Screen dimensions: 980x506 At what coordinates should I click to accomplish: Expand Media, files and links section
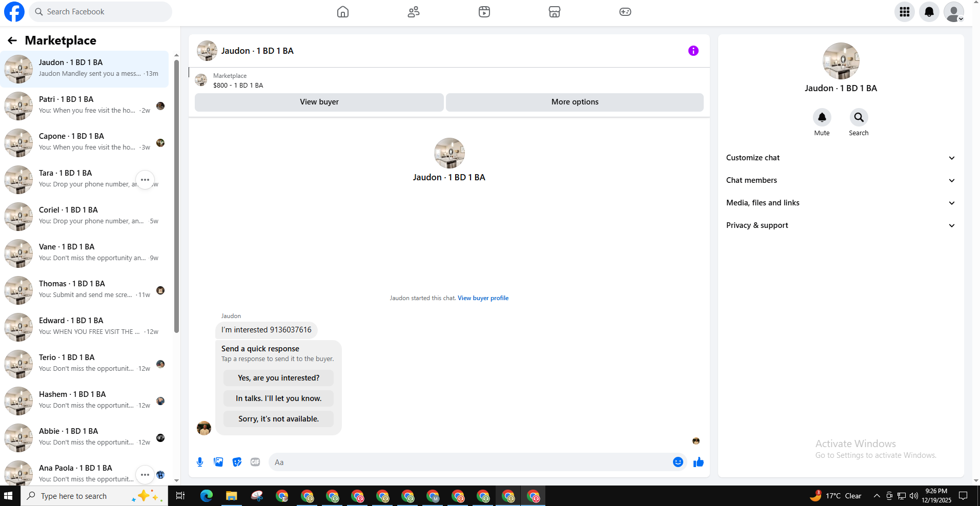pyautogui.click(x=841, y=203)
